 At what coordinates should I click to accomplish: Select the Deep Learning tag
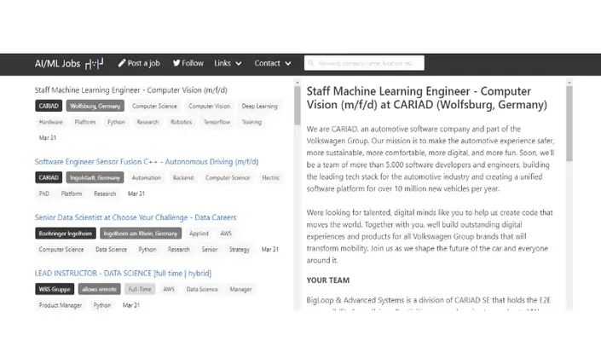[x=259, y=107]
